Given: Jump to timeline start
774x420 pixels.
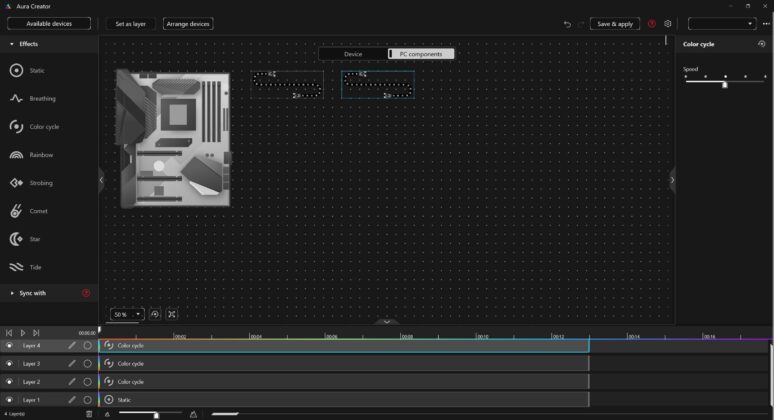Looking at the screenshot, I should (x=9, y=333).
